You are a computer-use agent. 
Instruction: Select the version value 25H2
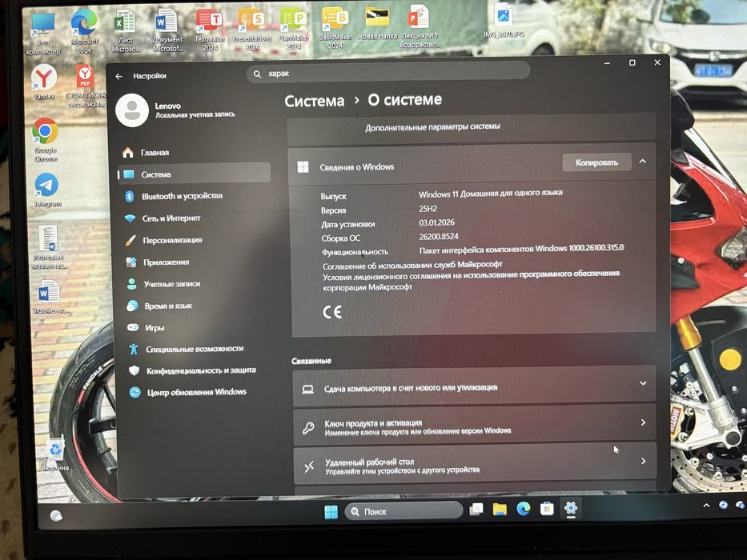pyautogui.click(x=428, y=209)
